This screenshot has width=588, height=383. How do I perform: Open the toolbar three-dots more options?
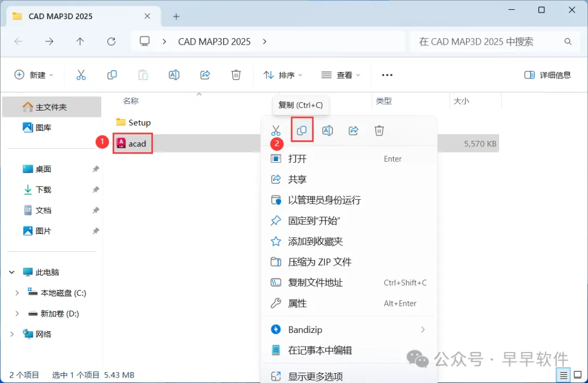(x=387, y=75)
